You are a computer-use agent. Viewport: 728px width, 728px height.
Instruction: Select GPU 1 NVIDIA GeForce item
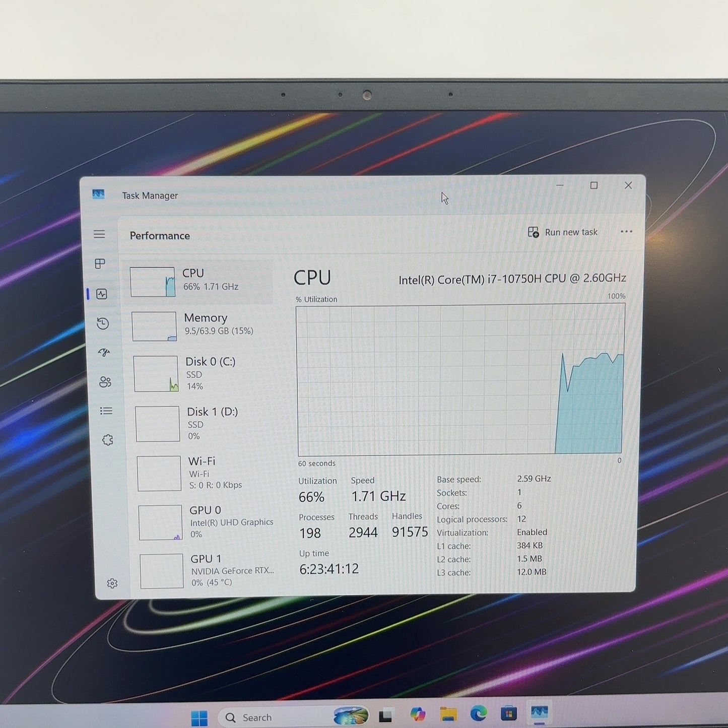tap(209, 571)
